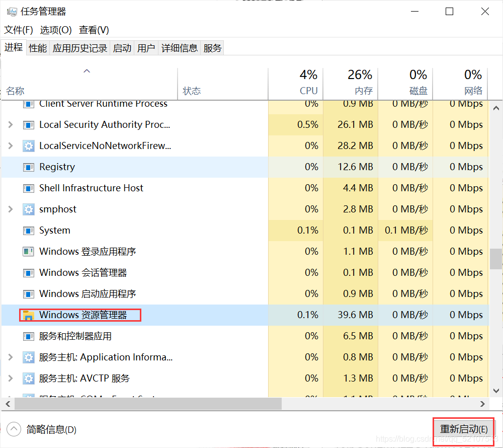Expand the smphost process group
This screenshot has height=448, width=503.
pos(10,209)
